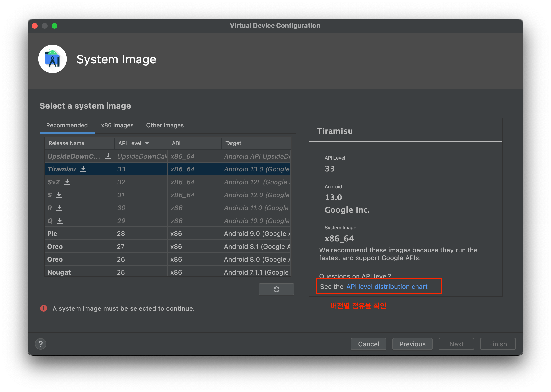Sort by API Level descending arrow
The height and width of the screenshot is (392, 551).
click(x=147, y=143)
